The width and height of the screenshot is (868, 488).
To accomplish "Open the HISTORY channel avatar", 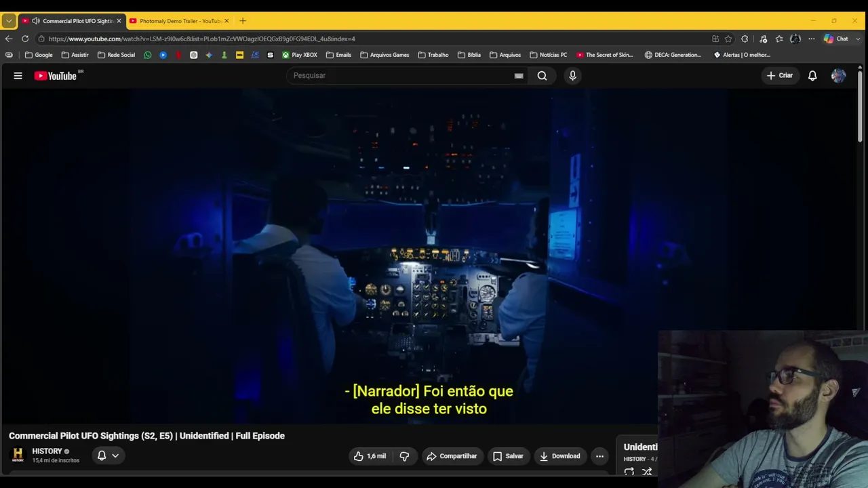I will [18, 455].
